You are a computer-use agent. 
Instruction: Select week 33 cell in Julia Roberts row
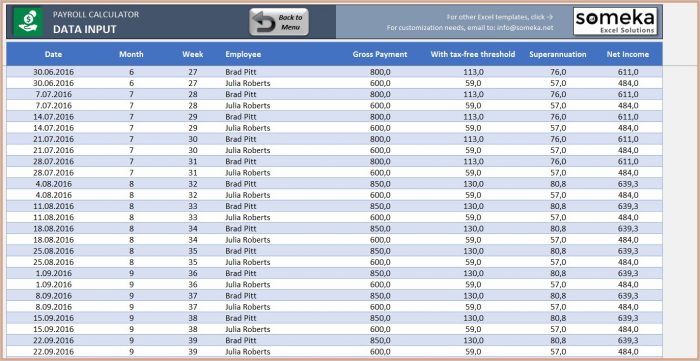coord(192,217)
